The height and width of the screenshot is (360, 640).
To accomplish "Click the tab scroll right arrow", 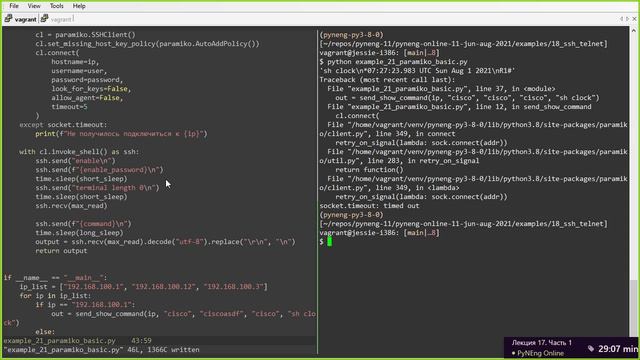I will [x=627, y=19].
